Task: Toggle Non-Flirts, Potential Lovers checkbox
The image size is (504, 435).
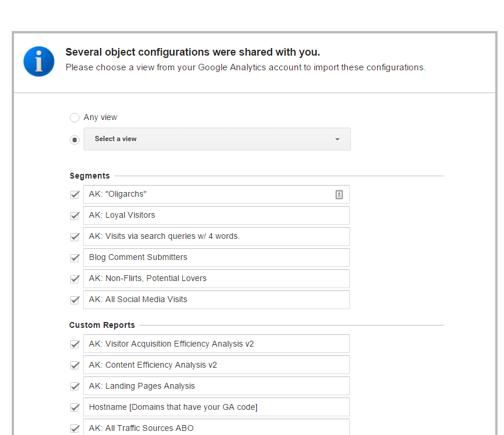Action: (x=74, y=279)
